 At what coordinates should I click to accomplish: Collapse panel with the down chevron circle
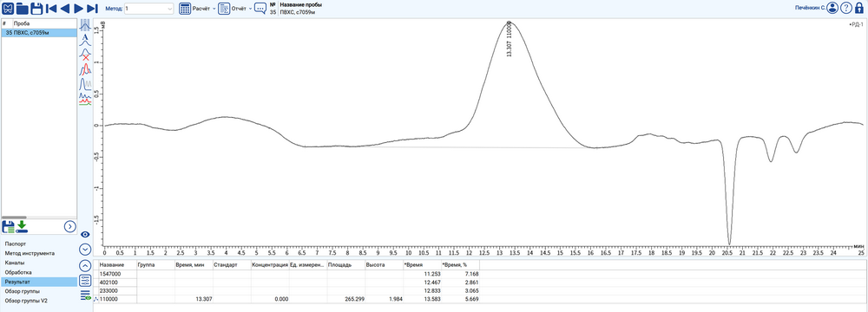point(85,249)
